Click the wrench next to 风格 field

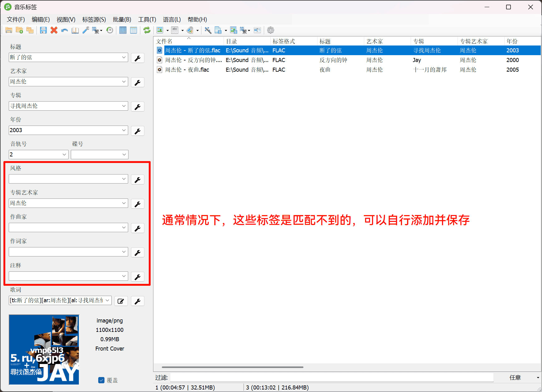point(138,179)
